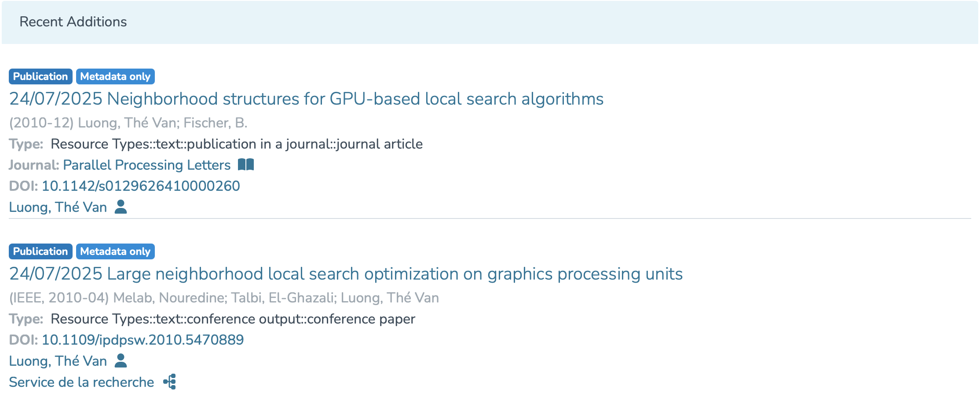Click the first Metadata only badge

(x=115, y=76)
